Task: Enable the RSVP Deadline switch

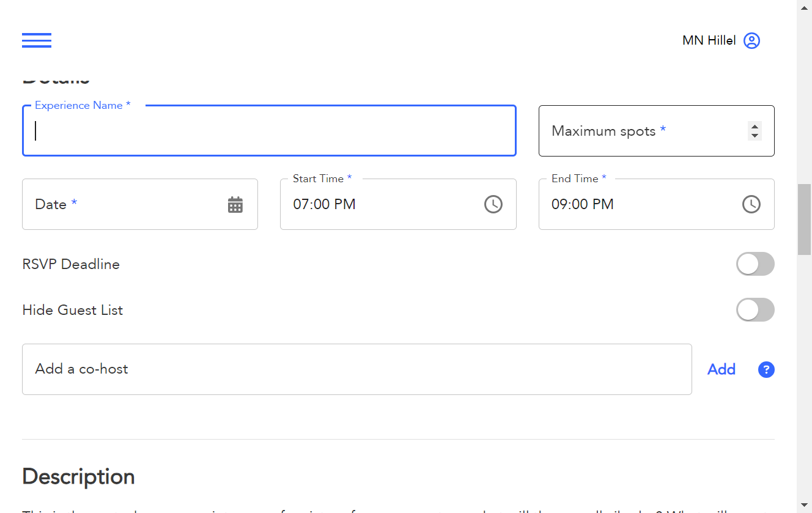Action: click(x=755, y=264)
